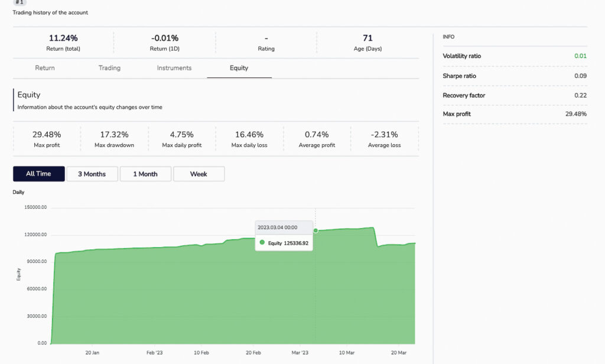Click the 29.48% Max profit stat card

47,139
